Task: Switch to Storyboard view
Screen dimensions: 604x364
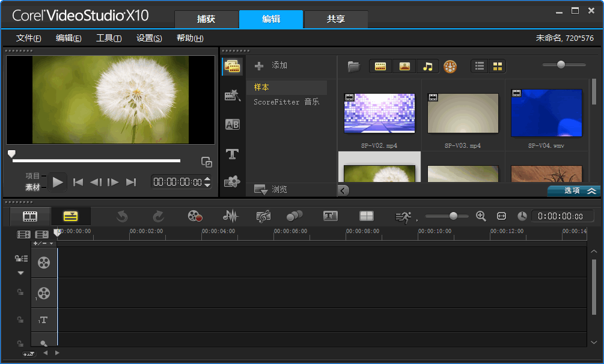Action: pos(30,216)
